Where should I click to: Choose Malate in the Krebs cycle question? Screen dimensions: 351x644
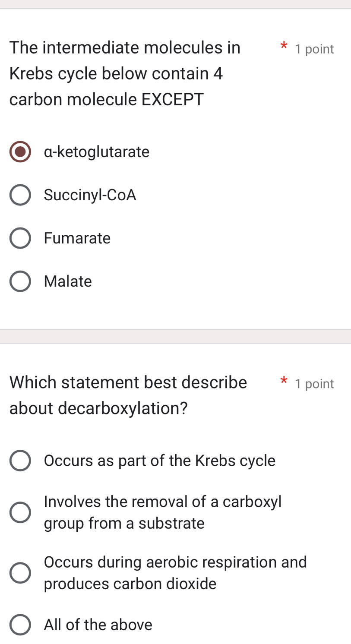coord(20,281)
